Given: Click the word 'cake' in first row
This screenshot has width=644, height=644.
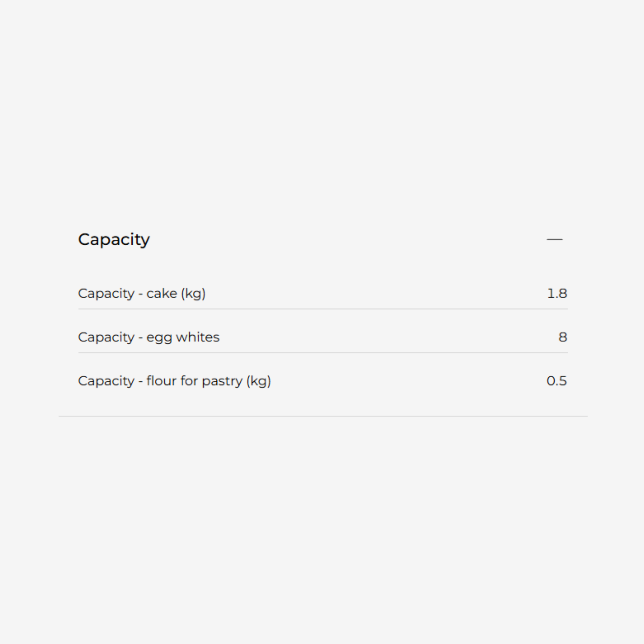Looking at the screenshot, I should click(162, 294).
